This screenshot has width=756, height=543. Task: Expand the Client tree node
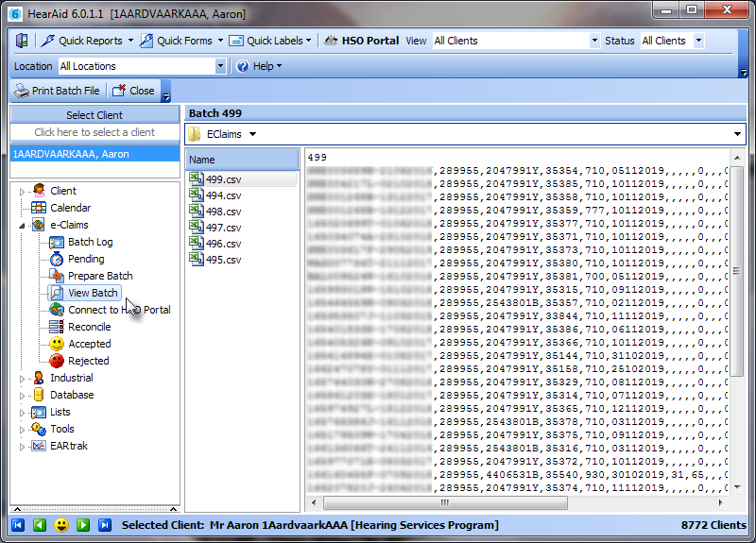coord(22,192)
